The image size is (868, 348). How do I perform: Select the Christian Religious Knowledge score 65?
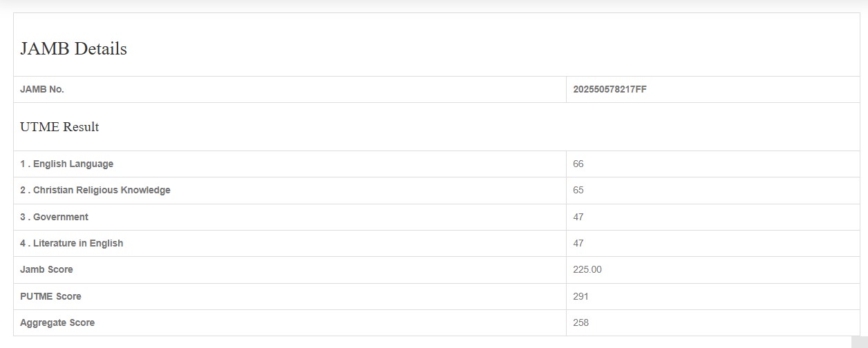point(578,190)
